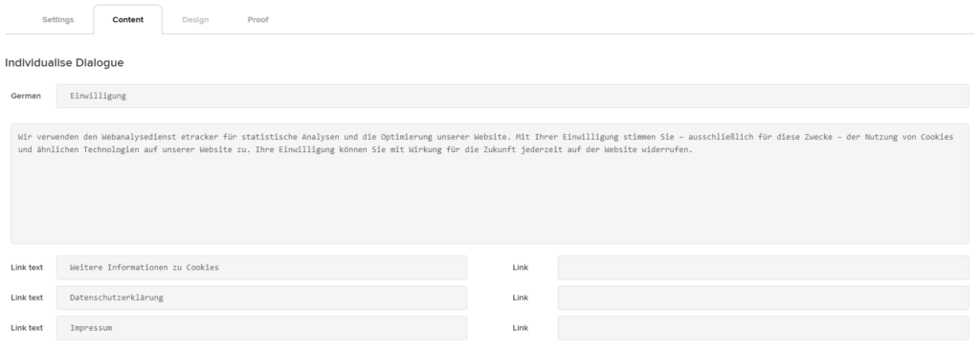Click the Link text label for Datenschutzerklärung
Viewport: 980px width, 351px height.
(27, 297)
